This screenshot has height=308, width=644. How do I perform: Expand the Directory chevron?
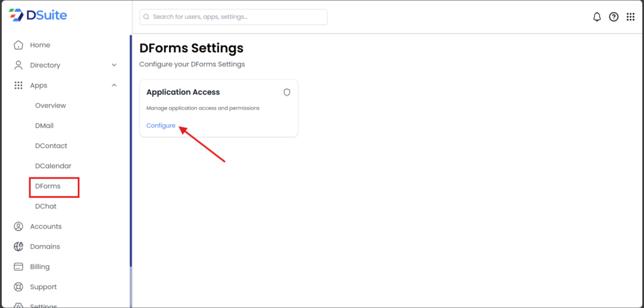pyautogui.click(x=114, y=65)
